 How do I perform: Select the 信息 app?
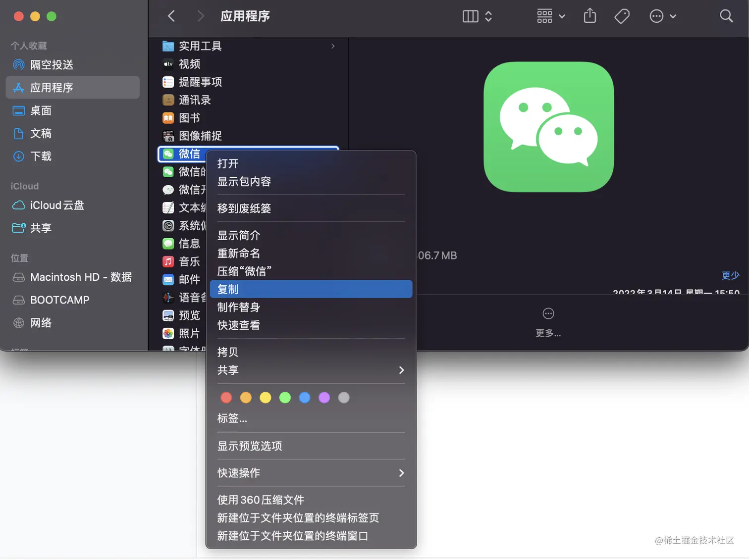(x=182, y=244)
